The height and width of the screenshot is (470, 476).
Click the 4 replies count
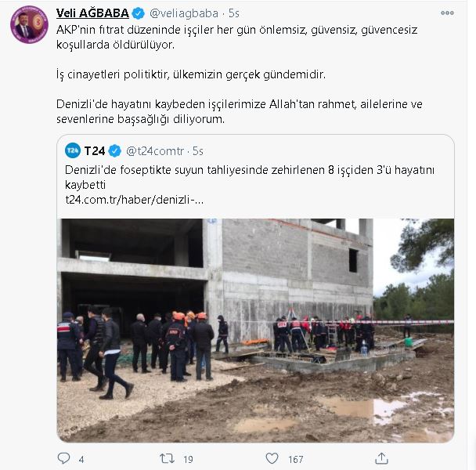[81, 459]
